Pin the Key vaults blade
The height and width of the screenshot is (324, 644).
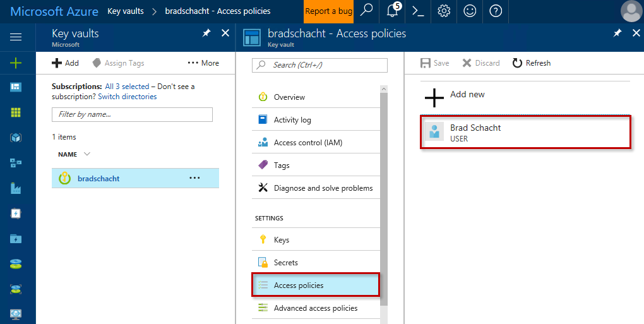tap(206, 33)
